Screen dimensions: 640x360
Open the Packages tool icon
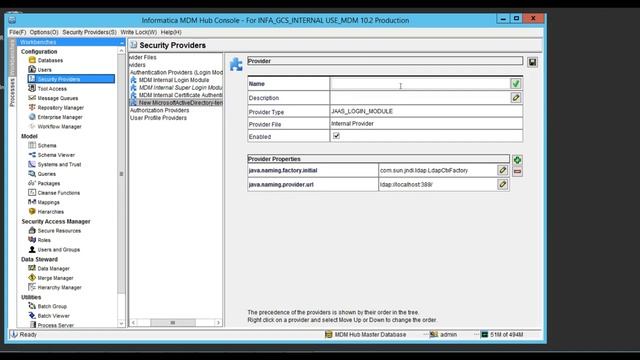(x=32, y=183)
